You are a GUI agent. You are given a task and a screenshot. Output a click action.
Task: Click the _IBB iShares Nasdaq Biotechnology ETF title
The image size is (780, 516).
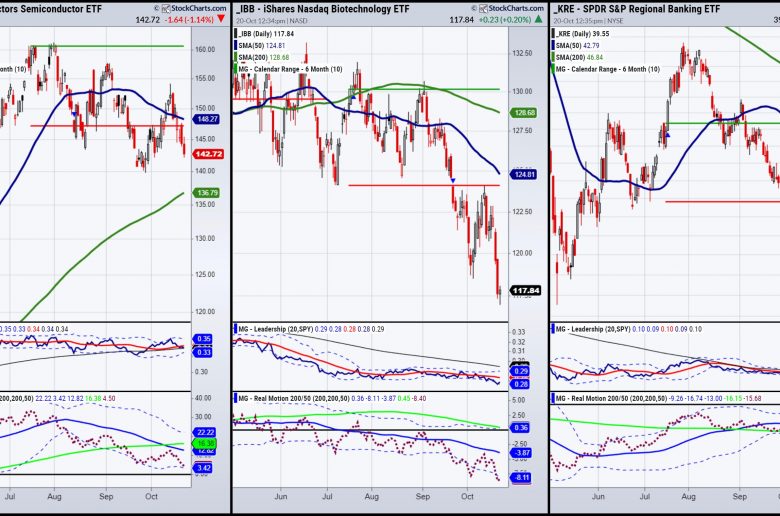point(323,8)
